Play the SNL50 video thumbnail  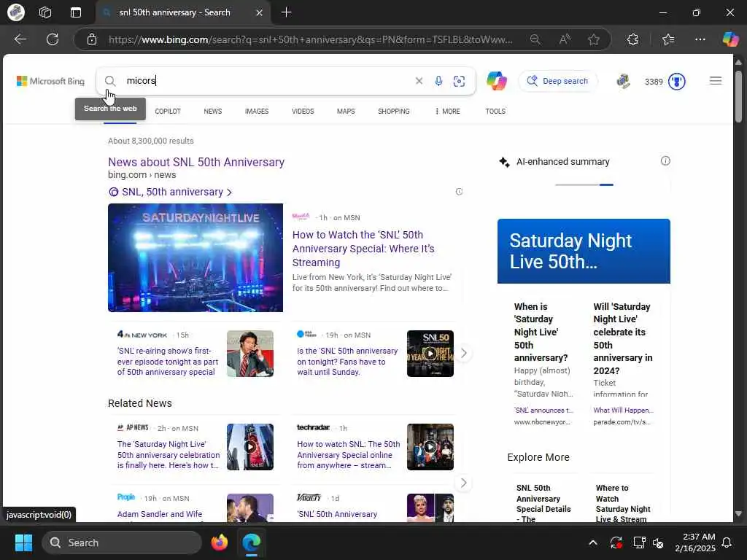[x=430, y=354]
